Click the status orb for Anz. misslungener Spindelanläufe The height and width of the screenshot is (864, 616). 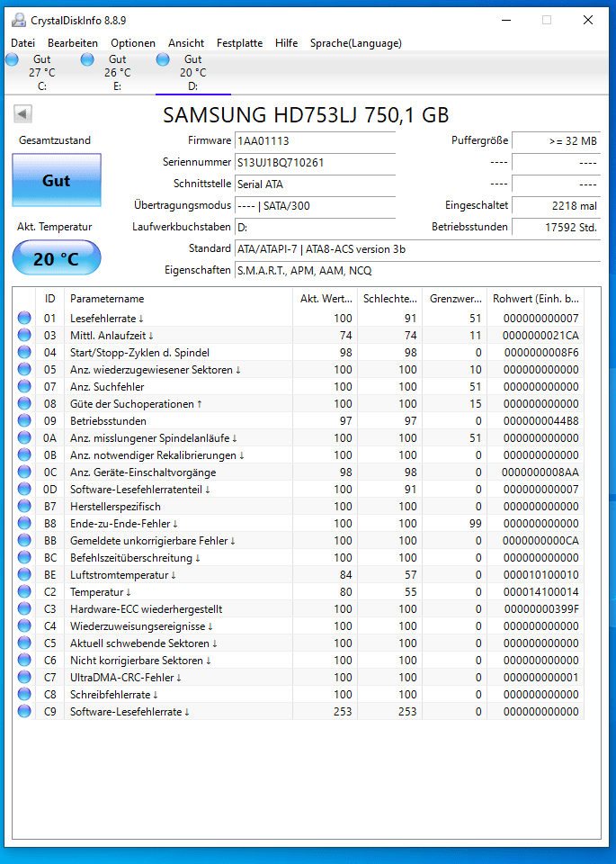24,437
